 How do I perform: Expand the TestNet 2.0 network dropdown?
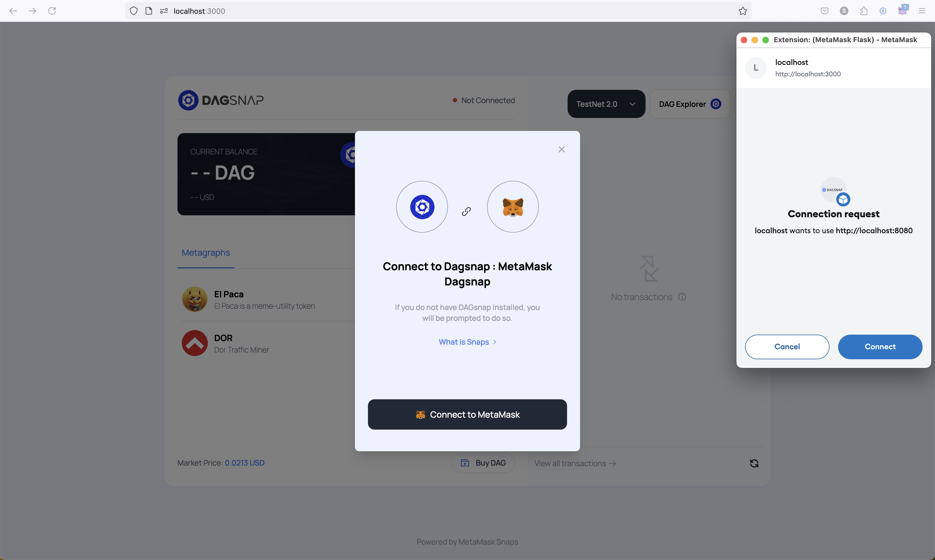606,104
